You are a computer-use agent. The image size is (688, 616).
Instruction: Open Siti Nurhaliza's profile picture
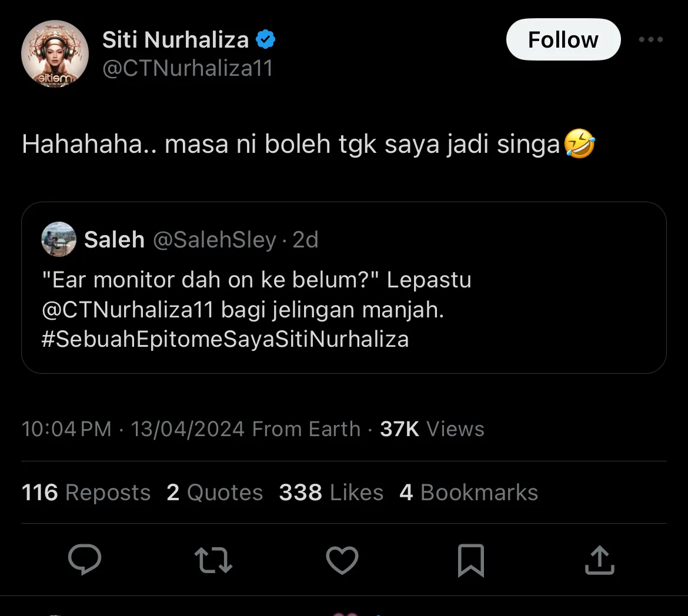pos(55,54)
